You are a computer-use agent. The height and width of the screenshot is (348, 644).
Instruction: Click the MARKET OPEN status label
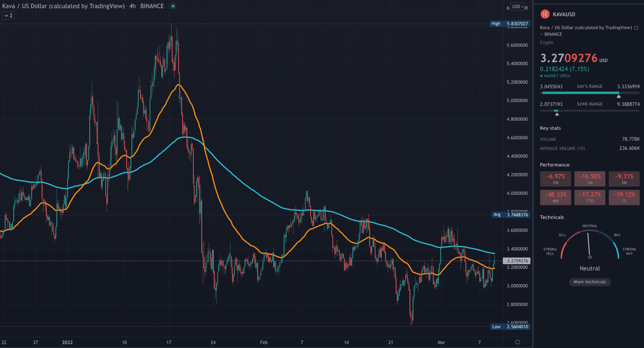[x=557, y=76]
